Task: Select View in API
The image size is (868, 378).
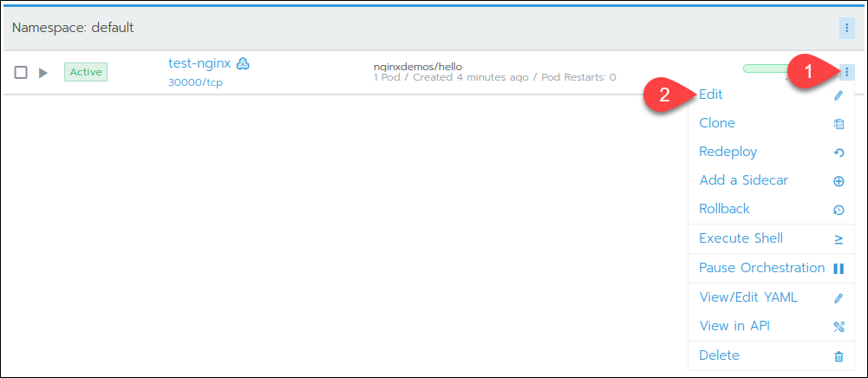Action: [x=734, y=326]
